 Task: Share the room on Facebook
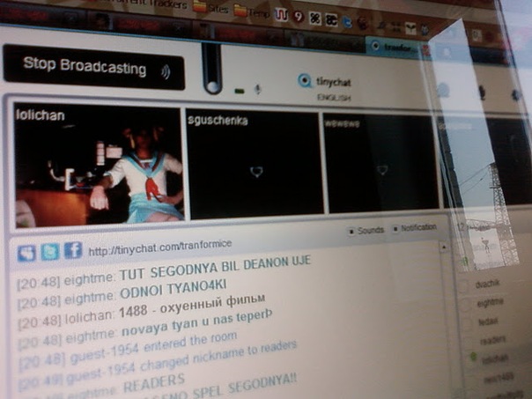(x=73, y=250)
